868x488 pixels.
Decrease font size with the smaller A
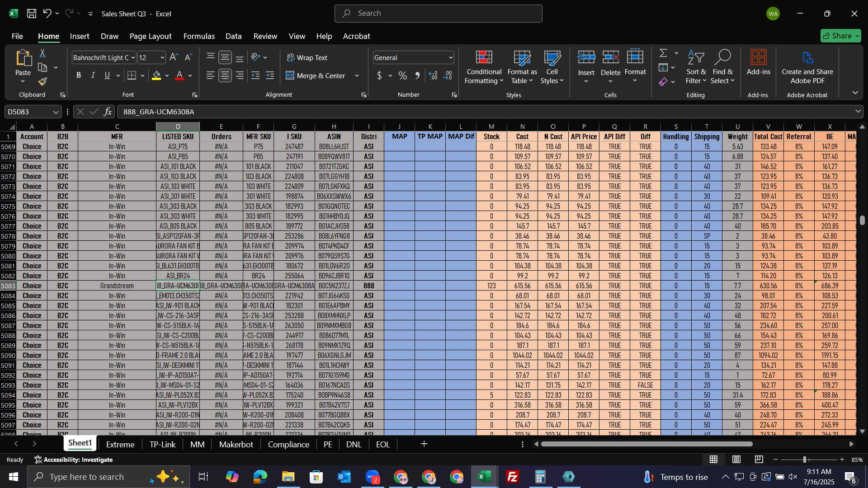pyautogui.click(x=189, y=57)
